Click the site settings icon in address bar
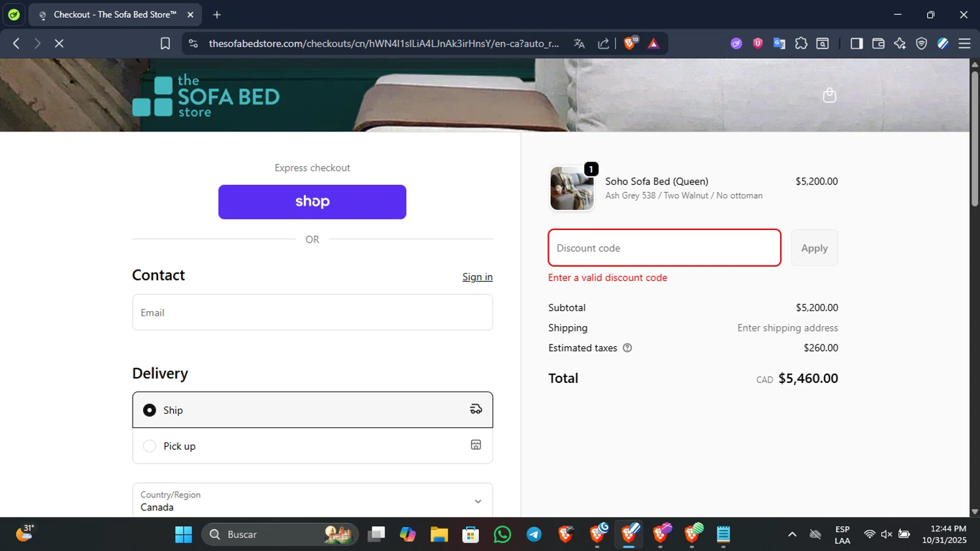This screenshot has width=980, height=551. pos(193,43)
